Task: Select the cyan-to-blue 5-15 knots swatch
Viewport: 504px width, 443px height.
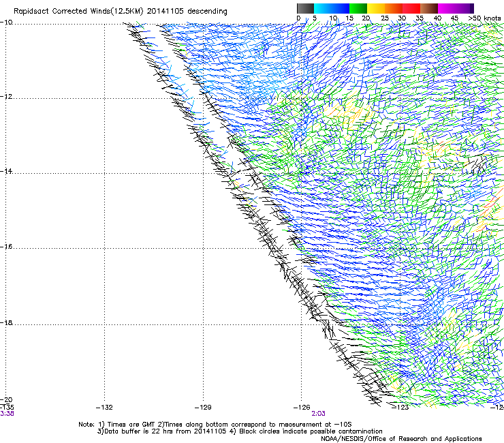Action: [332, 8]
